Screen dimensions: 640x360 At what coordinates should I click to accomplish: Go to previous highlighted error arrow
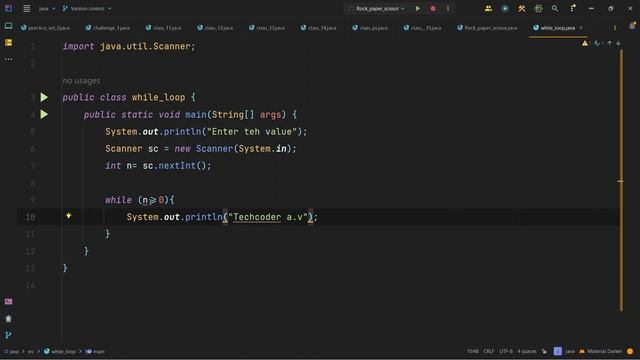[x=609, y=43]
